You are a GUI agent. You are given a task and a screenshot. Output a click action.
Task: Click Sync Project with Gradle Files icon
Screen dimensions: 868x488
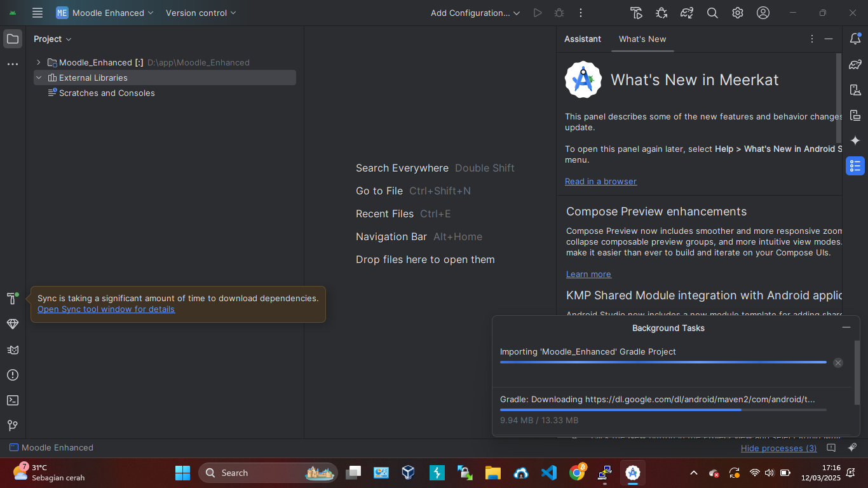click(x=687, y=13)
